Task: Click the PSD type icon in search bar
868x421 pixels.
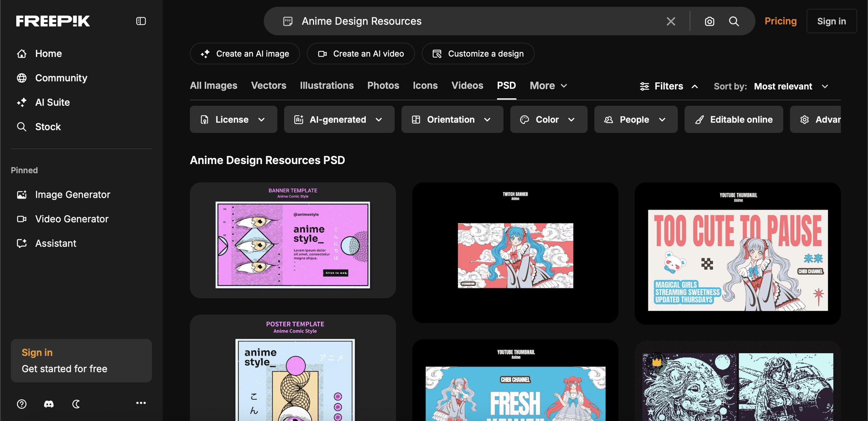Action: pyautogui.click(x=288, y=21)
